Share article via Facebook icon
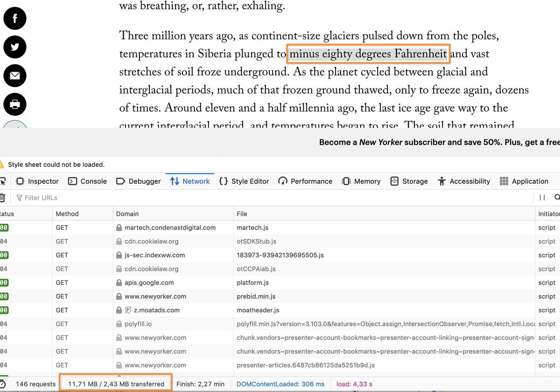Viewport: 560px width, 392px height. pos(15,19)
